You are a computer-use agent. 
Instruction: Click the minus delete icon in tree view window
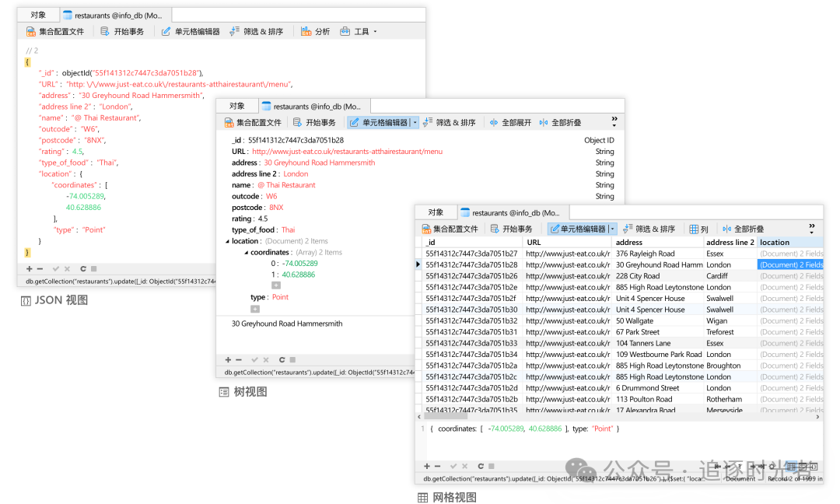pos(239,360)
